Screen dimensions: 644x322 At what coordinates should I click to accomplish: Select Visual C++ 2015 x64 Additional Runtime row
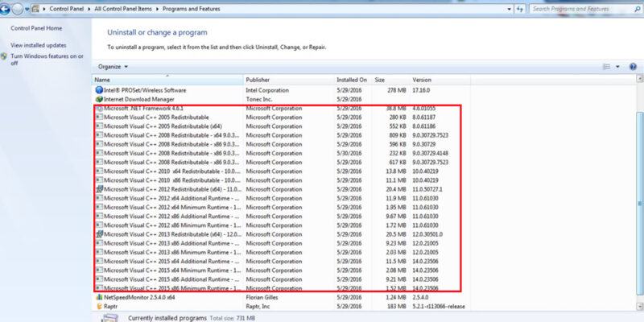point(281,261)
